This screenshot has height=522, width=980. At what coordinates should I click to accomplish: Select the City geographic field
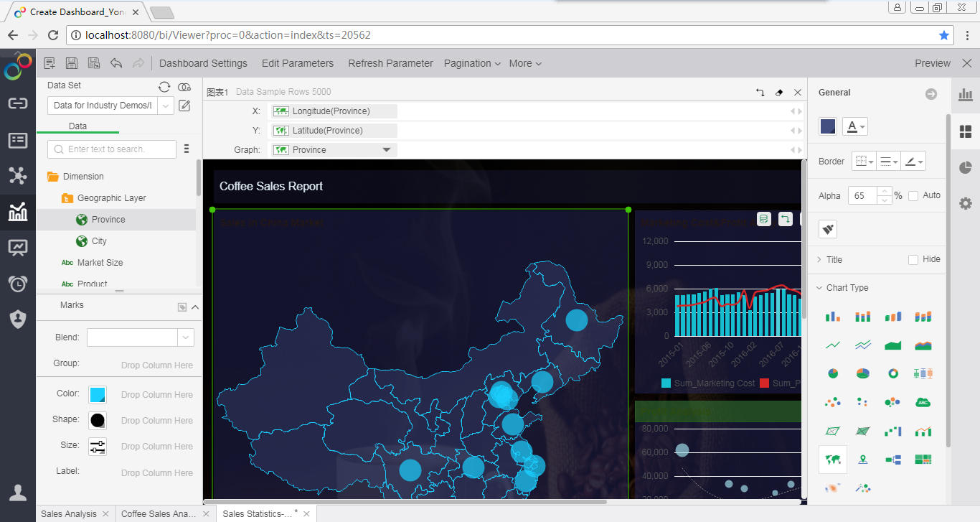[99, 241]
